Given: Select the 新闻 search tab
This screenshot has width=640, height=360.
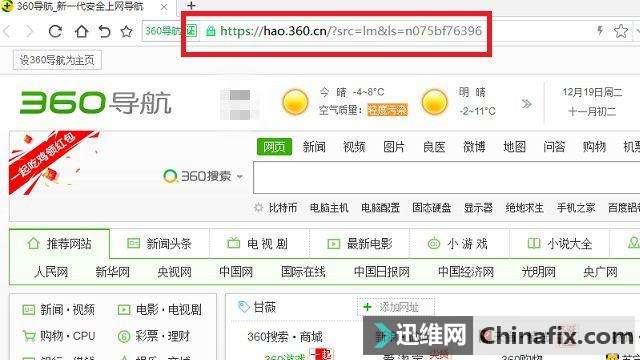Looking at the screenshot, I should pyautogui.click(x=314, y=147).
